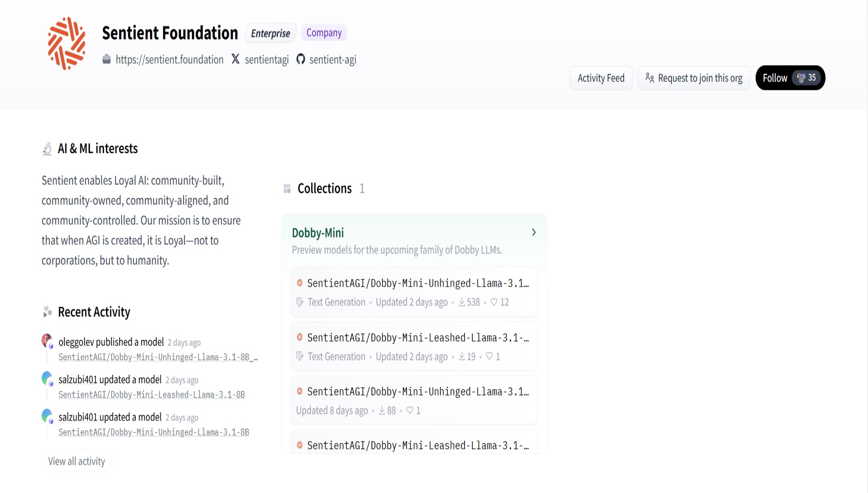Expand Dobby-Mini collection via chevron arrow
Viewport: 868px width, 493px height.
coord(534,232)
